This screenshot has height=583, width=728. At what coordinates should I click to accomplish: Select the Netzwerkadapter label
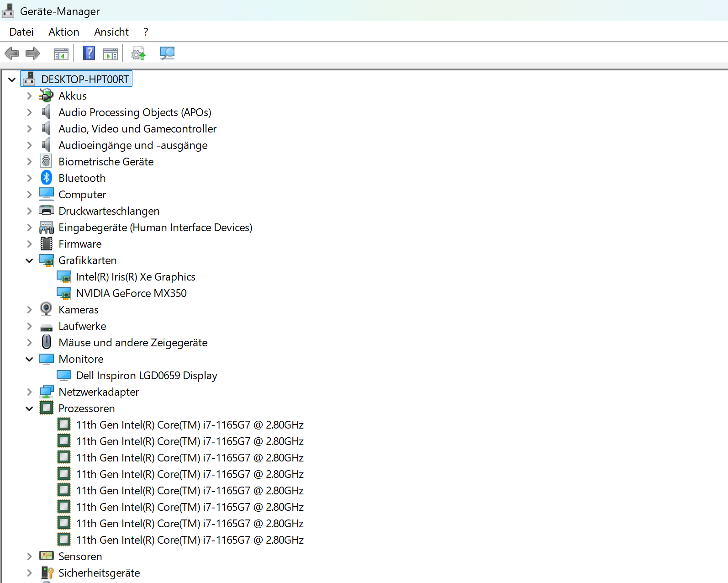click(x=99, y=392)
